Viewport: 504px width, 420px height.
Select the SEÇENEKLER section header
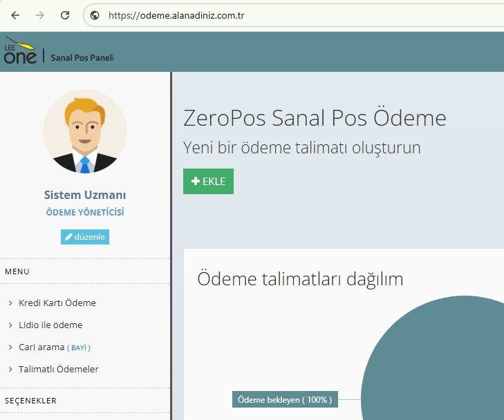pyautogui.click(x=30, y=401)
